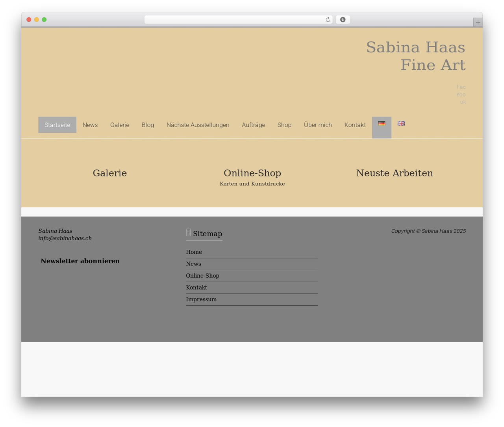Click the browser address bar
Viewport: 504px width, 427px height.
(x=239, y=20)
